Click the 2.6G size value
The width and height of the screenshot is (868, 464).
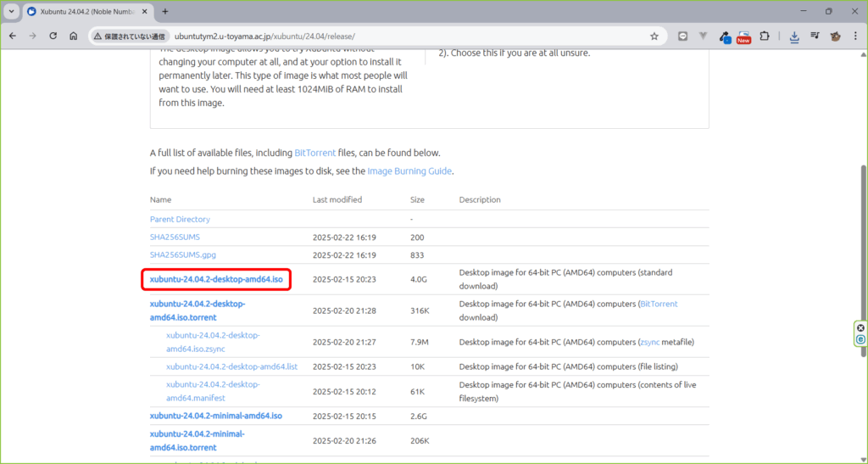[419, 416]
